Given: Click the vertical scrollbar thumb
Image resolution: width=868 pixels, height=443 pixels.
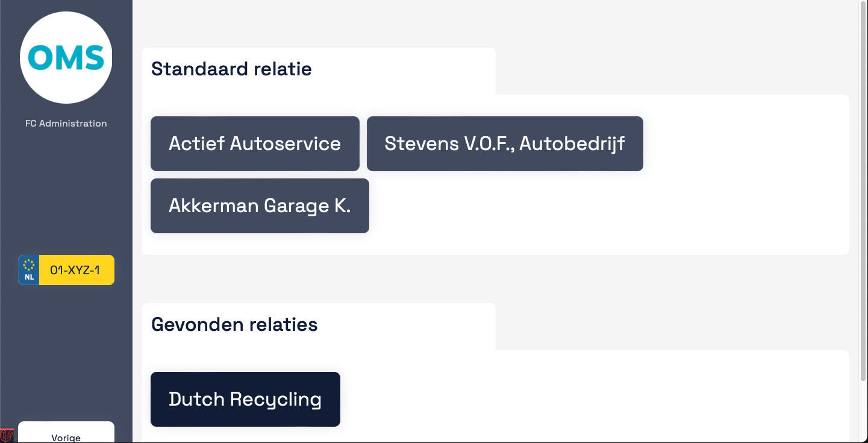Looking at the screenshot, I should pyautogui.click(x=864, y=190).
